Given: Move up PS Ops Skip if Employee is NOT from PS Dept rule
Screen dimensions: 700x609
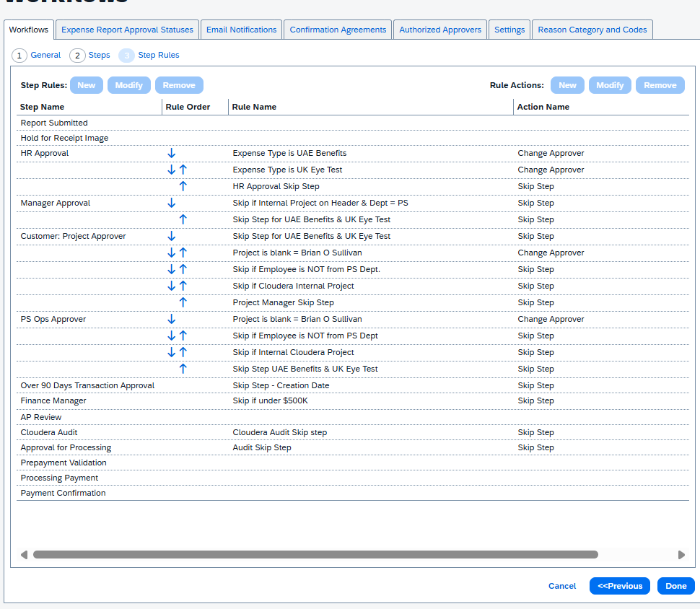Looking at the screenshot, I should 183,336.
